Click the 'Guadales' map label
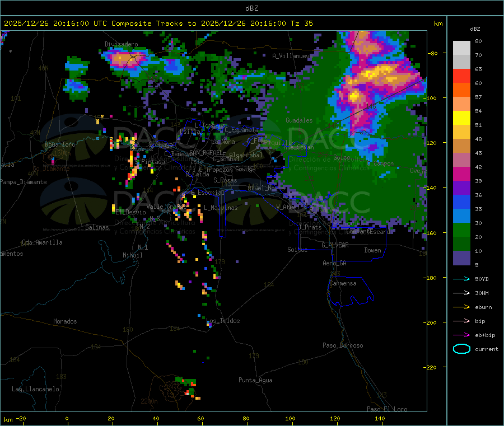This screenshot has height=426, width=504. [299, 120]
